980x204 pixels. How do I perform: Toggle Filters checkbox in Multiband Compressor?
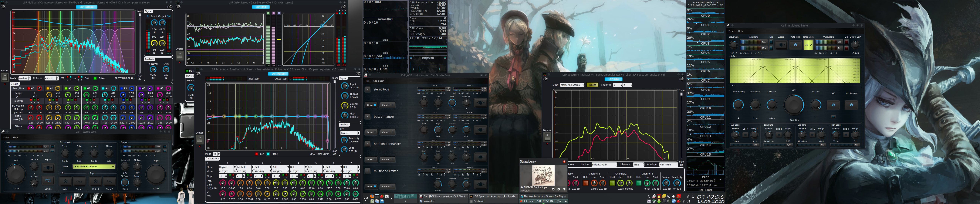(95, 78)
